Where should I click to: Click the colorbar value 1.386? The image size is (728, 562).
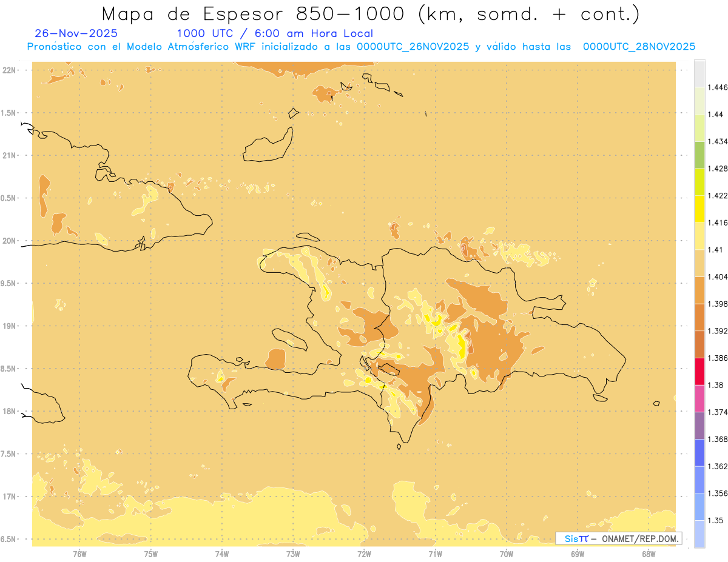click(x=719, y=358)
